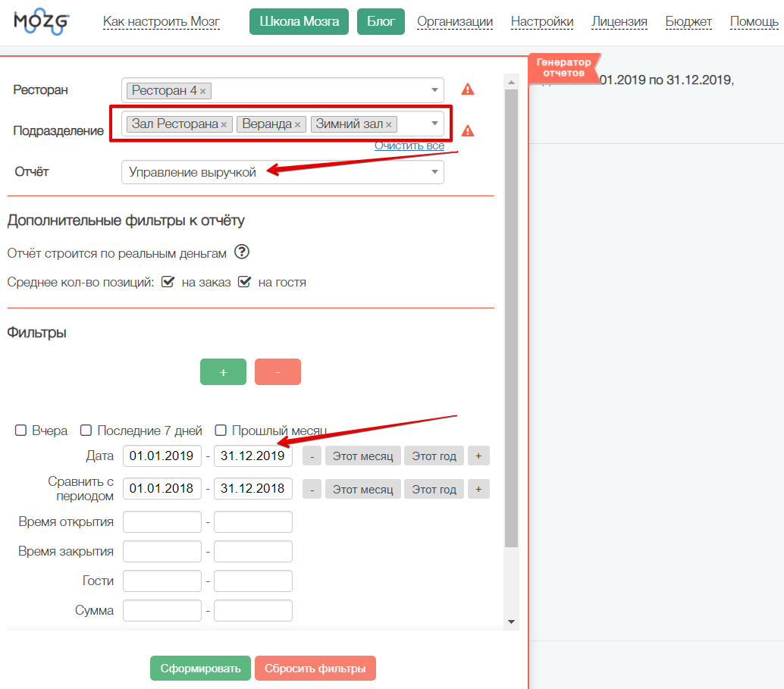Toggle the 'на гостя' checkbox

[x=244, y=282]
